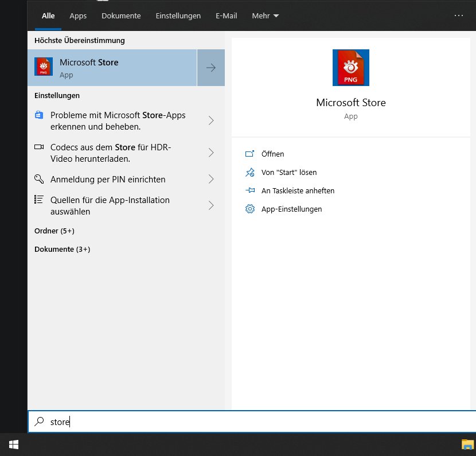476x456 pixels.
Task: Show Ordner (5+) results
Action: (x=54, y=231)
